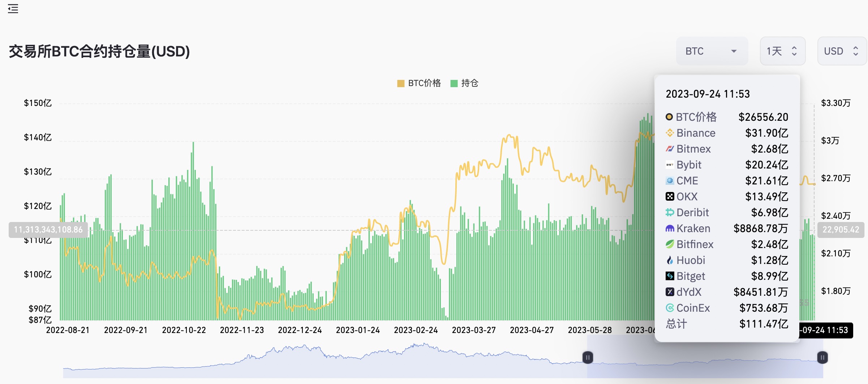868x384 pixels.
Task: Click the green 持仓 legend color square
Action: pyautogui.click(x=454, y=84)
